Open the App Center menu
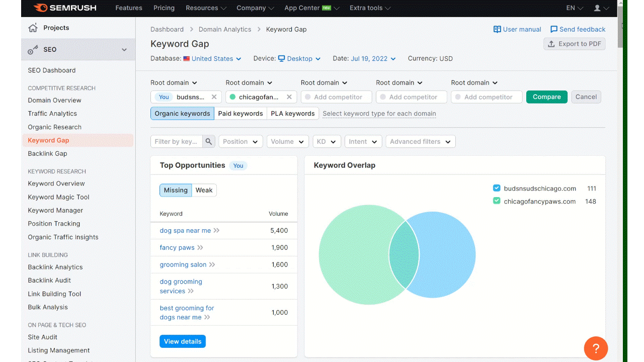 coord(312,8)
